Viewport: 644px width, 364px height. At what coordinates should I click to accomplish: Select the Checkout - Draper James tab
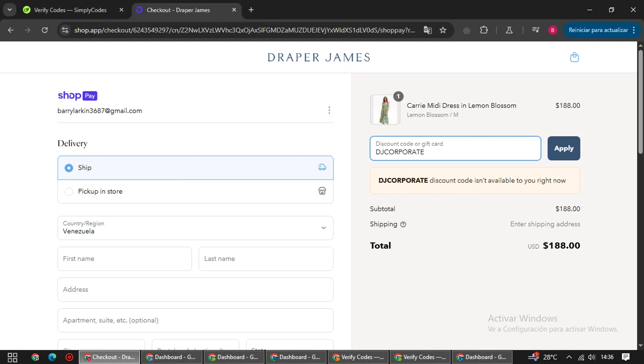point(187,10)
